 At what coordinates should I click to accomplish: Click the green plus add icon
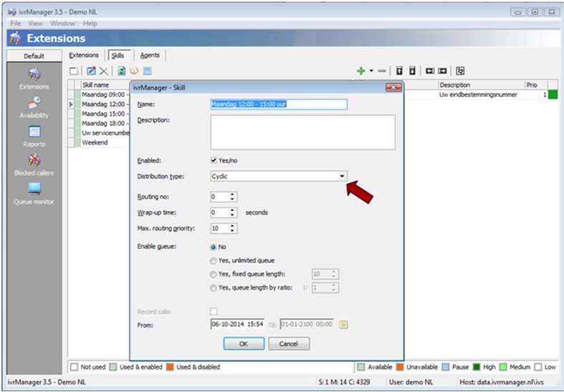pos(361,71)
